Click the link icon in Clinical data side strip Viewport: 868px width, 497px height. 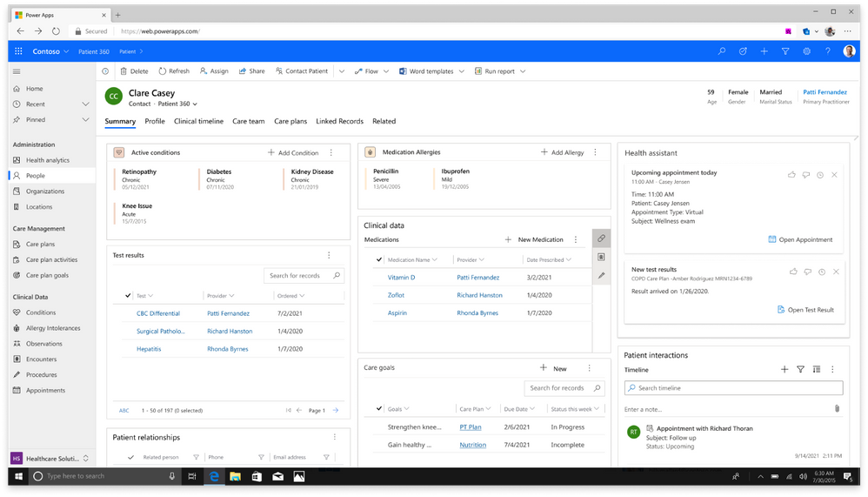(601, 238)
